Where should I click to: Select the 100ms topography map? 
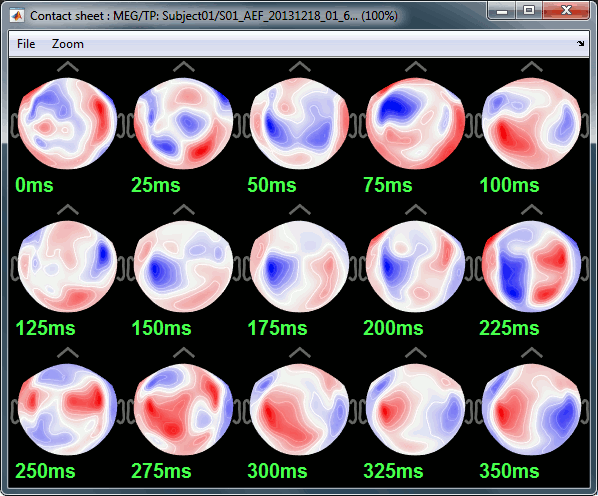point(531,123)
